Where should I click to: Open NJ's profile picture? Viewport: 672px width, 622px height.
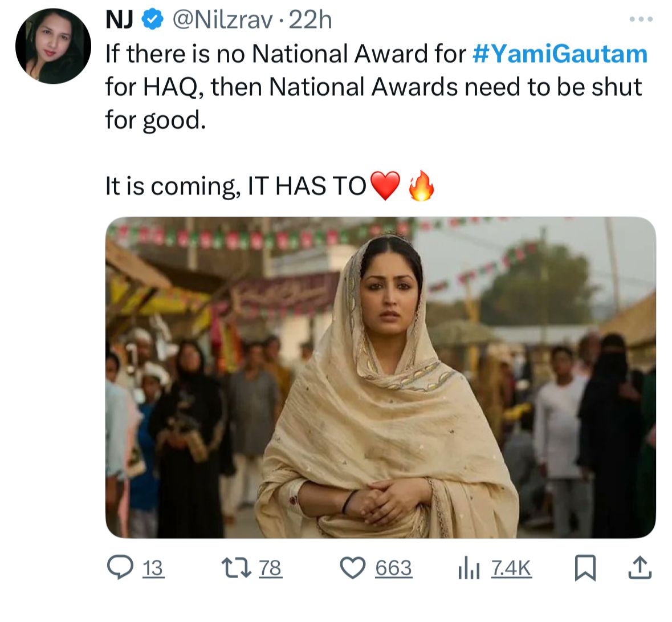[x=53, y=46]
